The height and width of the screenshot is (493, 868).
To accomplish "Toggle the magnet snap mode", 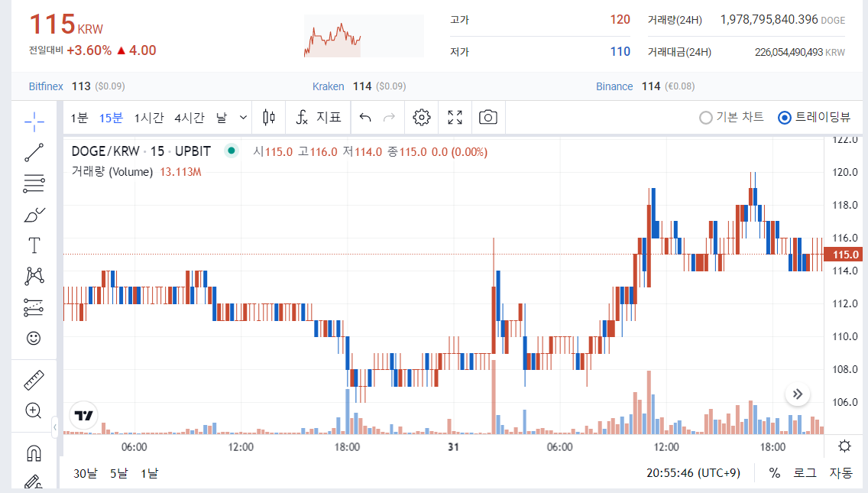I will (34, 453).
